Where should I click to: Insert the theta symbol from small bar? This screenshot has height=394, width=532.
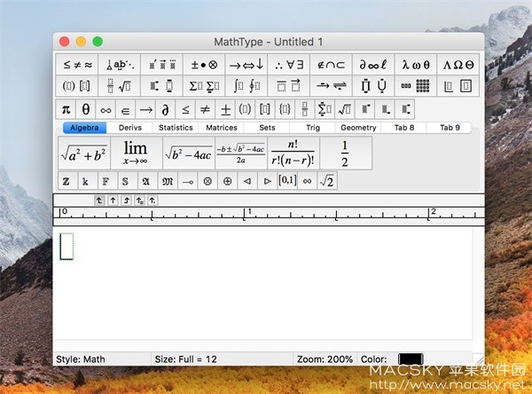tap(86, 109)
